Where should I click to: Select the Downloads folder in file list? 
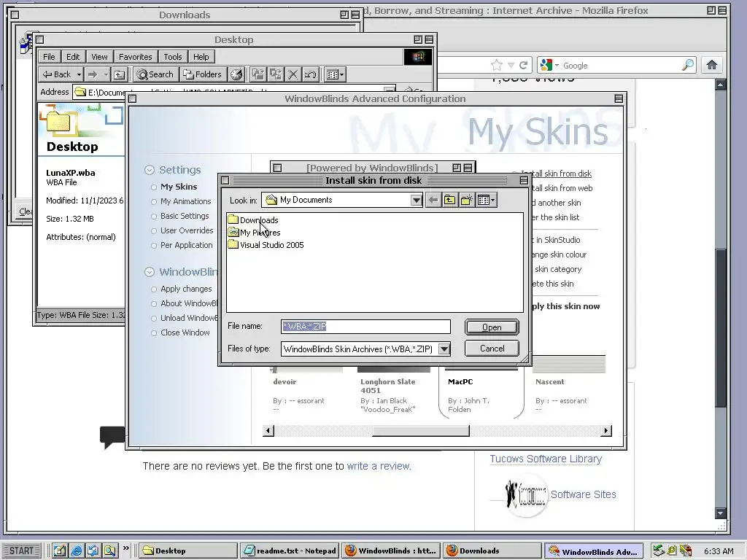tap(253, 220)
